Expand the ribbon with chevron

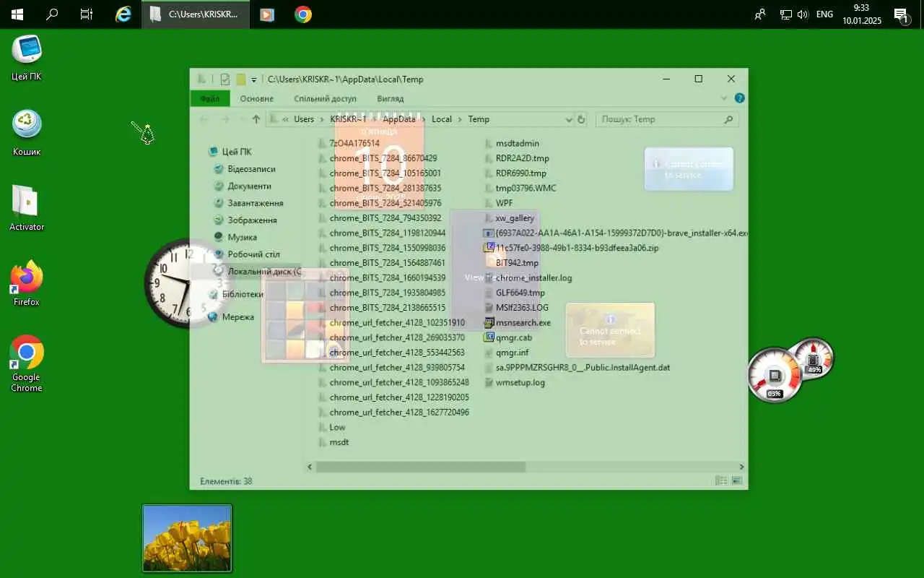point(724,98)
